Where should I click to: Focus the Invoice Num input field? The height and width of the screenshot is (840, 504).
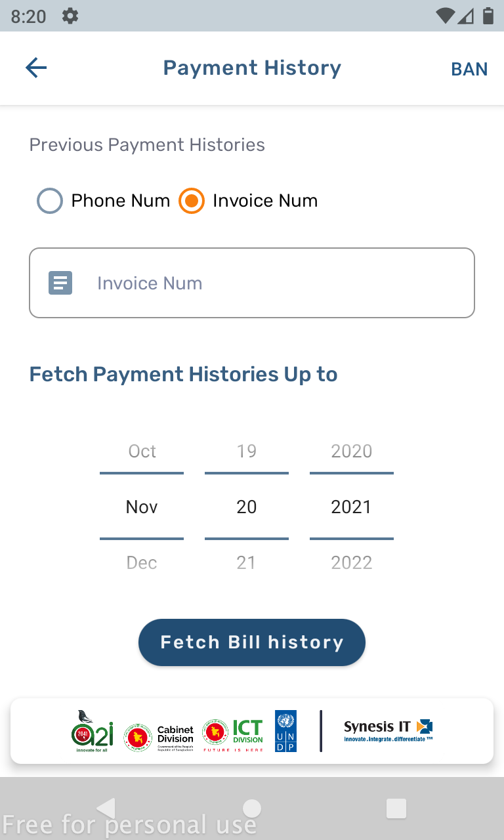click(x=276, y=283)
